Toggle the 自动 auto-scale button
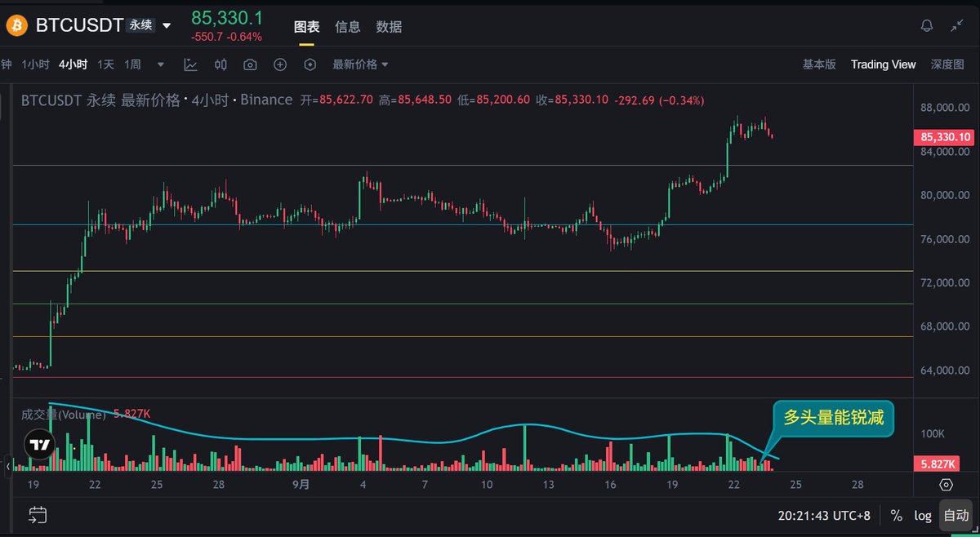The height and width of the screenshot is (537, 980). pyautogui.click(x=956, y=516)
